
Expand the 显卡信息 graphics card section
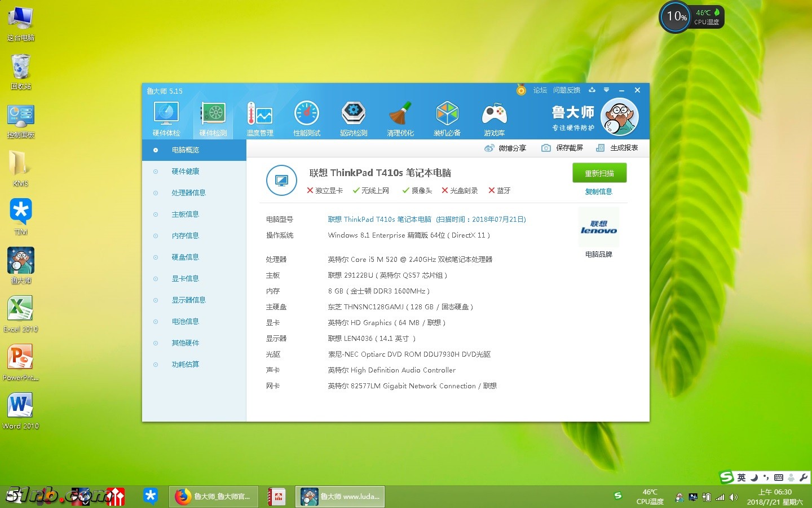coord(185,278)
